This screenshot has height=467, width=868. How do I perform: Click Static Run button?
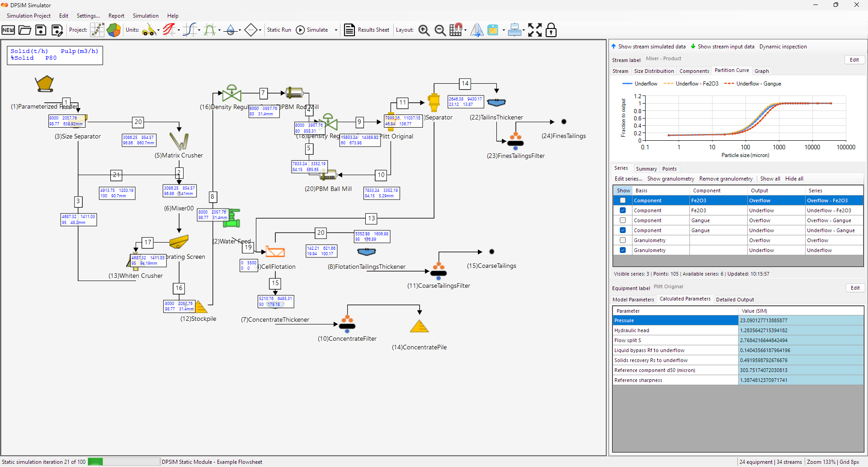coord(279,30)
